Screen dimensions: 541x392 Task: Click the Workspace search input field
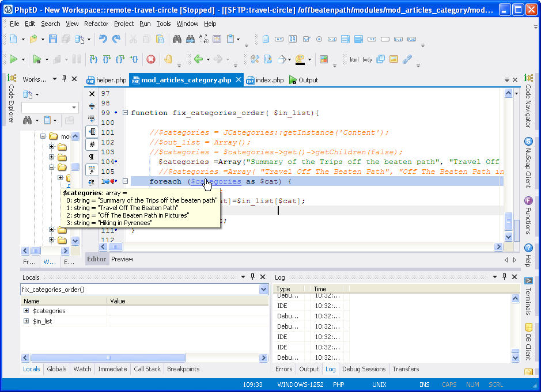click(46, 108)
